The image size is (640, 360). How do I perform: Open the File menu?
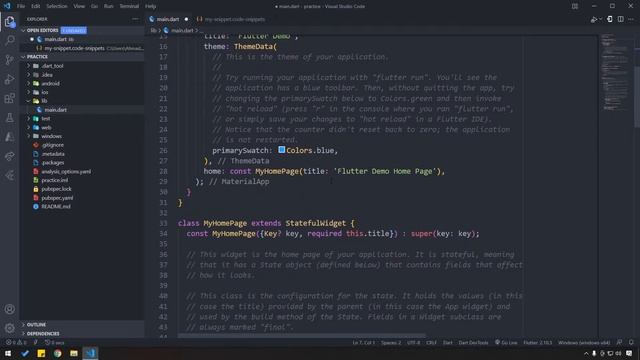pos(21,6)
